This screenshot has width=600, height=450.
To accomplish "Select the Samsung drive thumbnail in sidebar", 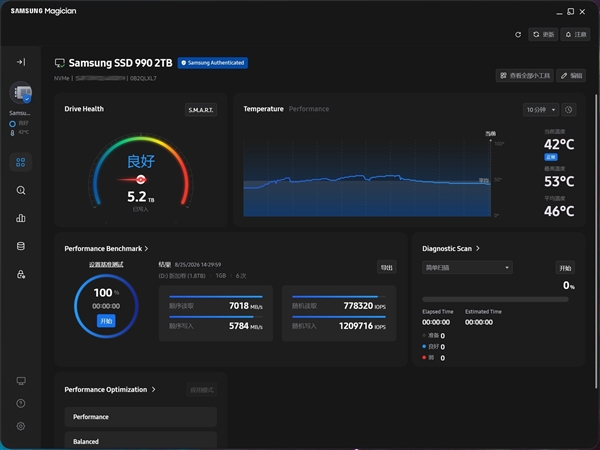I will coord(21,93).
